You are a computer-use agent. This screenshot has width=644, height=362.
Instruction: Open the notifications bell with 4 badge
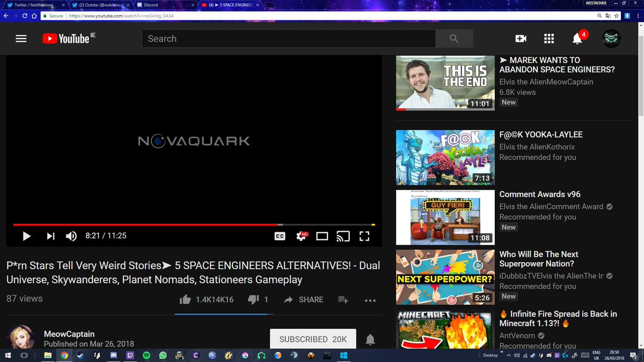click(x=579, y=38)
